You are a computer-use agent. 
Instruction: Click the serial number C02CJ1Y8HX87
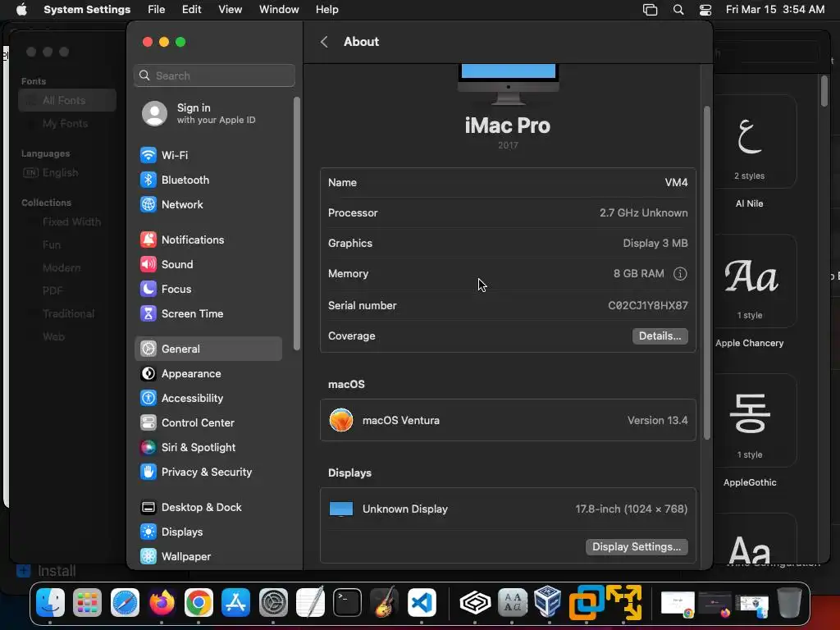point(648,305)
